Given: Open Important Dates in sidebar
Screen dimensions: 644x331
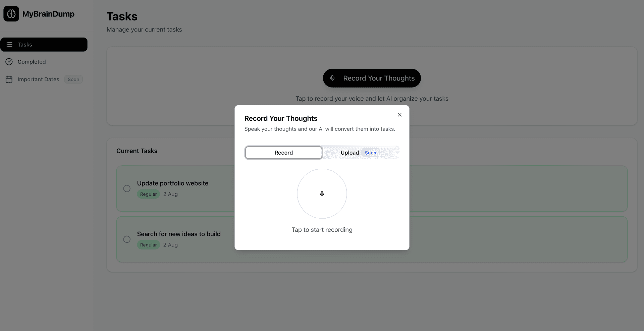Looking at the screenshot, I should pyautogui.click(x=38, y=79).
